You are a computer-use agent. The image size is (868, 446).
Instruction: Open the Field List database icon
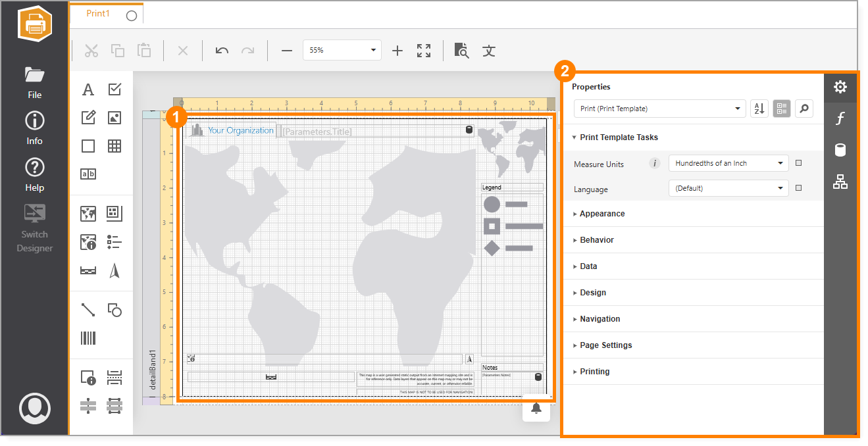[x=840, y=150]
